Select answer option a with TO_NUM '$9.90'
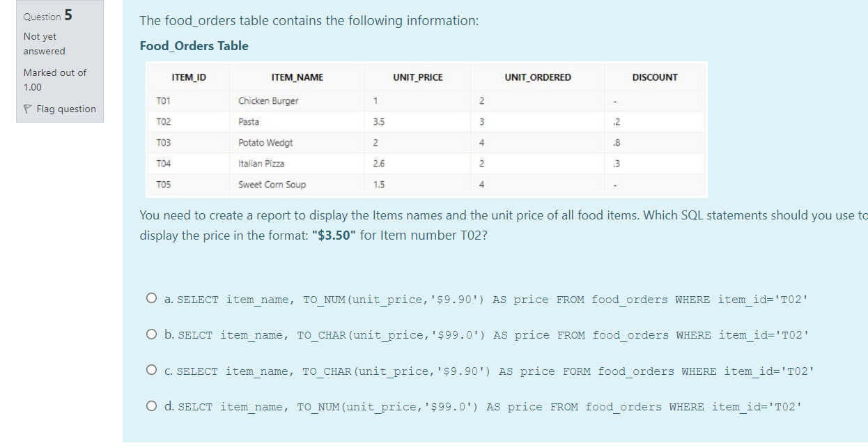The image size is (868, 448). click(x=152, y=299)
